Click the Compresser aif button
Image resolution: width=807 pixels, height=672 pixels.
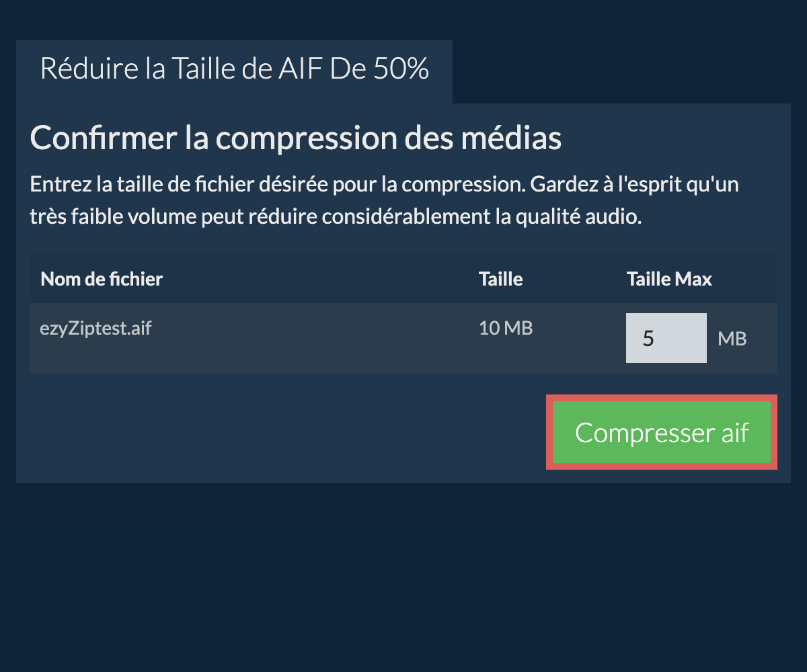(x=662, y=432)
